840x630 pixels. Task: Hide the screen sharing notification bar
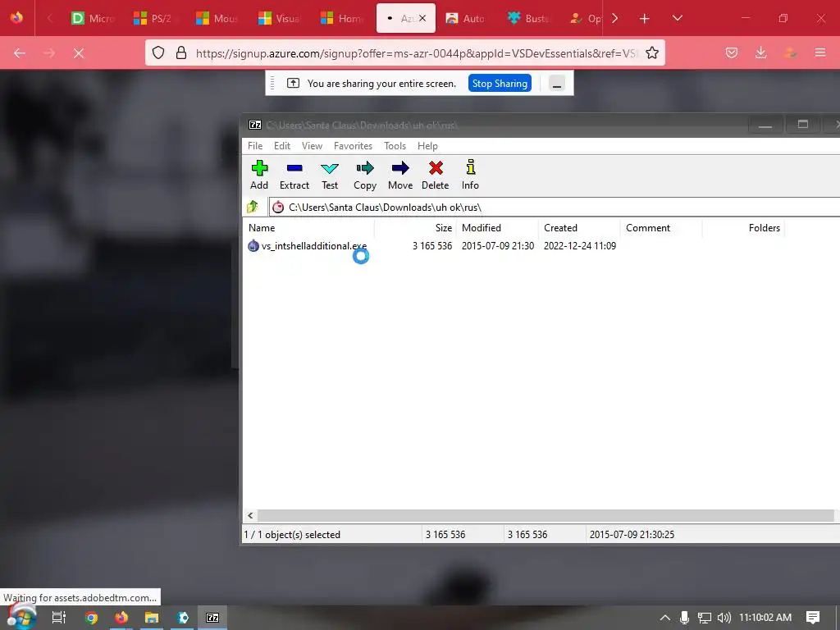coord(557,84)
